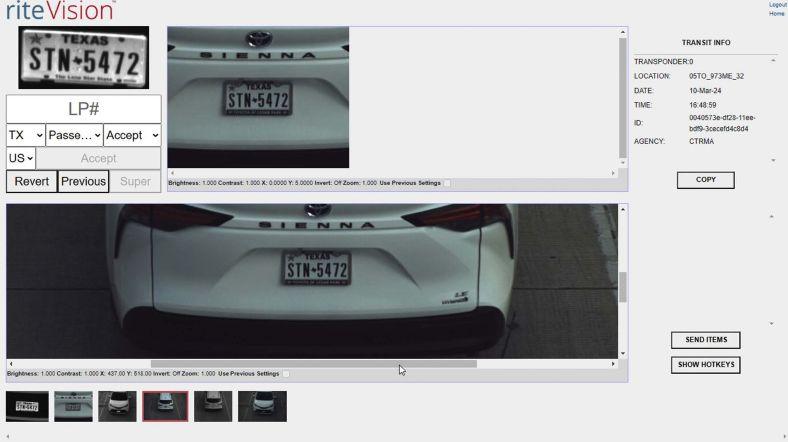This screenshot has height=442, width=788.
Task: Click the top image scroll-left arrow
Action: (172, 173)
